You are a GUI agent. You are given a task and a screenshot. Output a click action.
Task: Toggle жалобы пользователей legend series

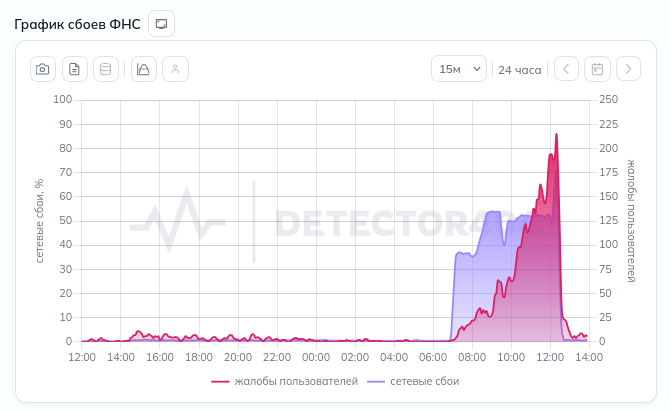[285, 381]
